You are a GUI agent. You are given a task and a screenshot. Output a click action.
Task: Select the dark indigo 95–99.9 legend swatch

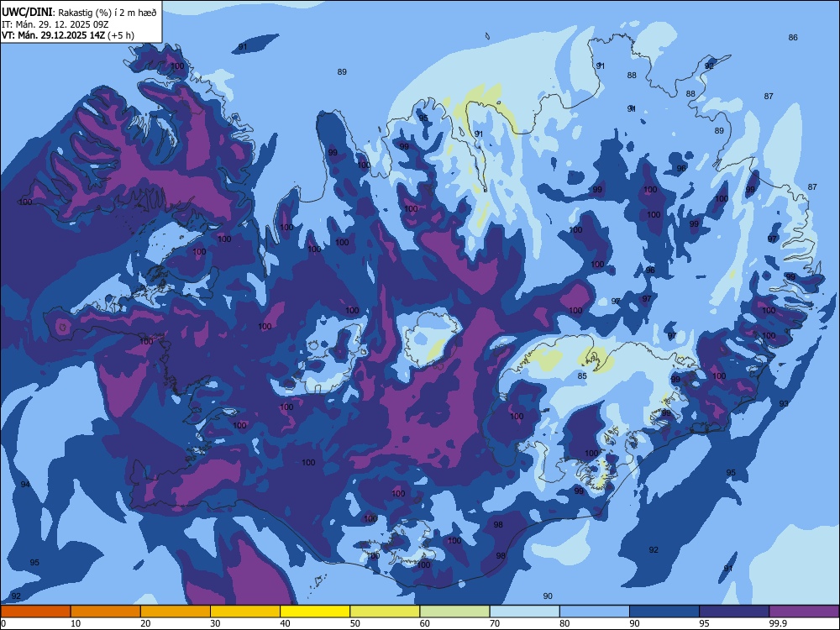[734, 612]
